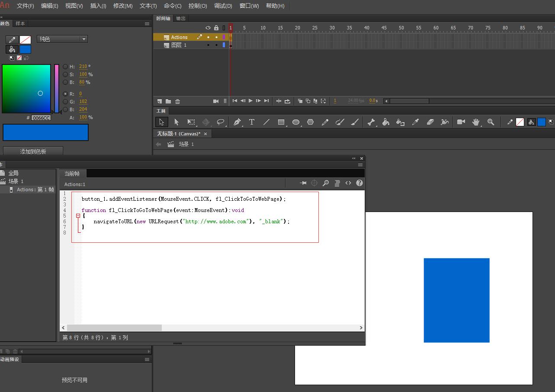Select 场景 1 in script navigator
Image resolution: width=555 pixels, height=392 pixels.
pos(16,181)
